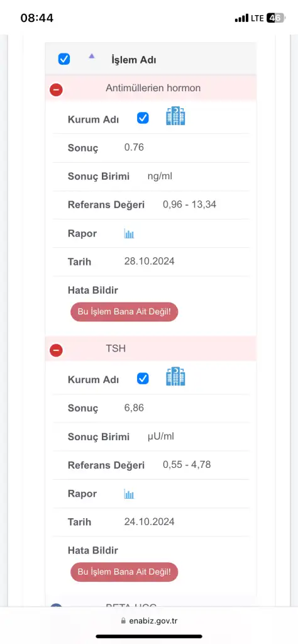Tap the battery indicator in status bar
The image size is (298, 644).
(275, 18)
